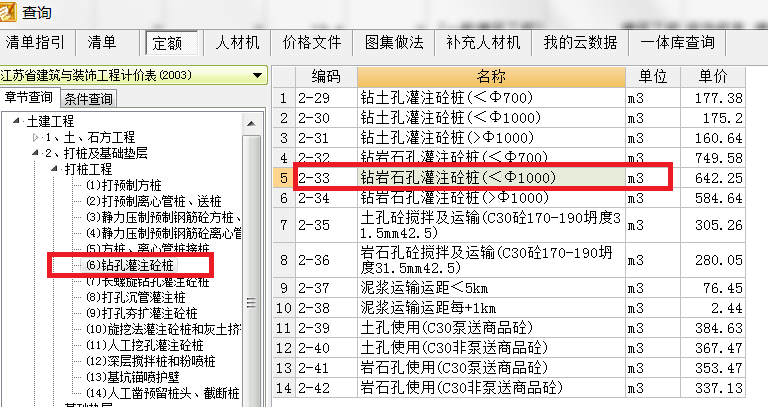The width and height of the screenshot is (768, 407).
Task: Collapse the 土建工程 tree node
Action: (x=17, y=120)
